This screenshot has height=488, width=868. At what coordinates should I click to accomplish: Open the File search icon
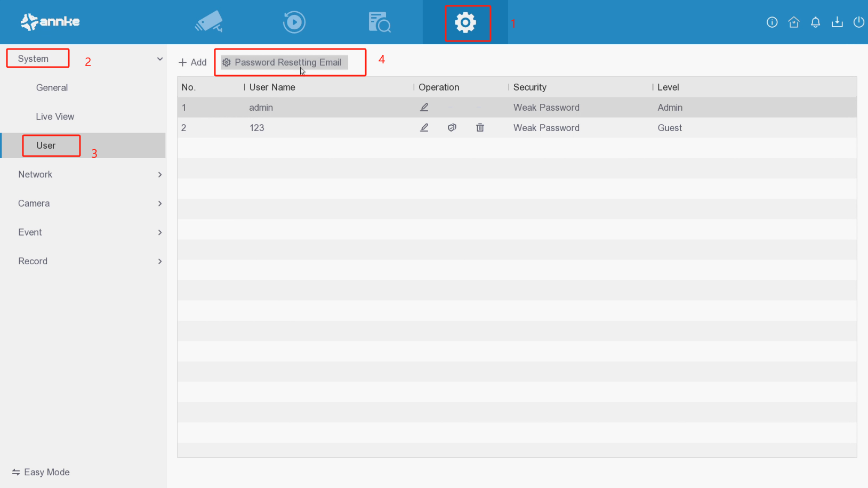pos(380,22)
